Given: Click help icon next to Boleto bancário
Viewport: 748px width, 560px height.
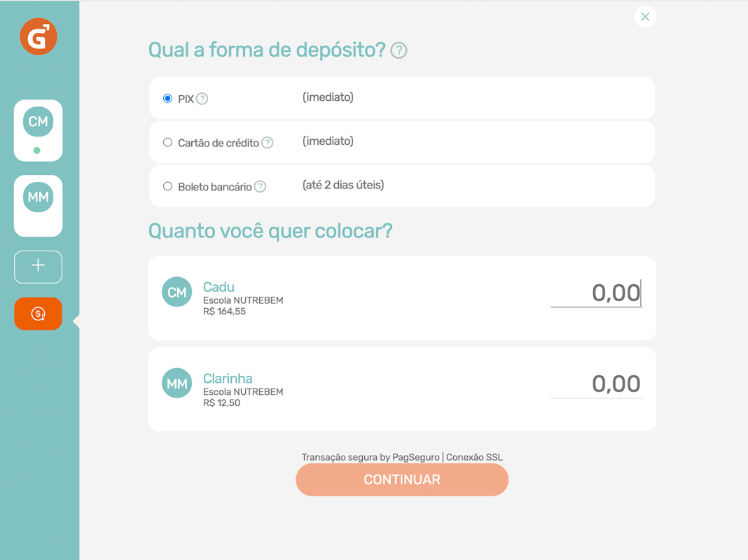Looking at the screenshot, I should [260, 186].
